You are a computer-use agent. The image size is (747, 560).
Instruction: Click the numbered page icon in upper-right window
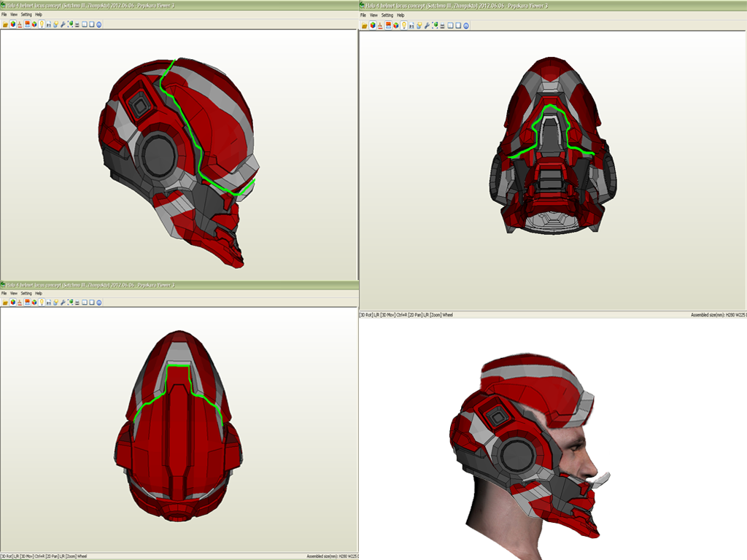411,26
